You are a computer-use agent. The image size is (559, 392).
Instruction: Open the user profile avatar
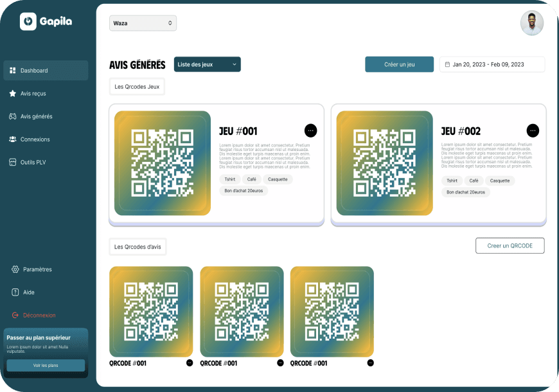click(x=532, y=23)
